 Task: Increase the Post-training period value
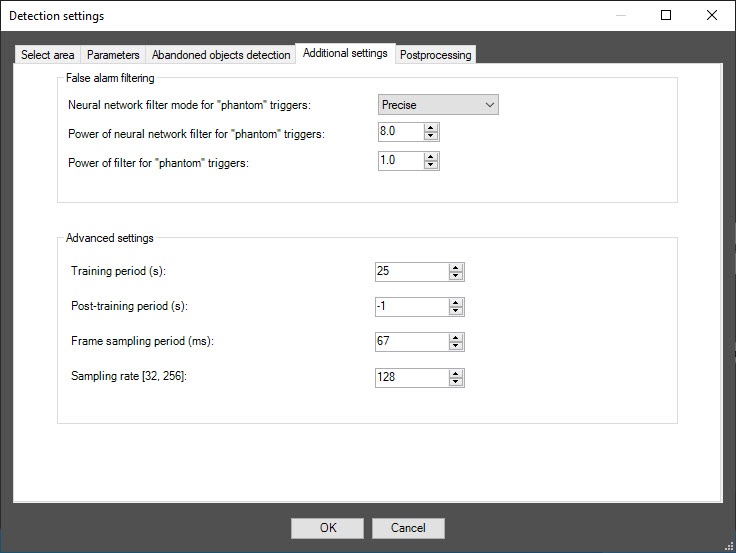pyautogui.click(x=456, y=303)
